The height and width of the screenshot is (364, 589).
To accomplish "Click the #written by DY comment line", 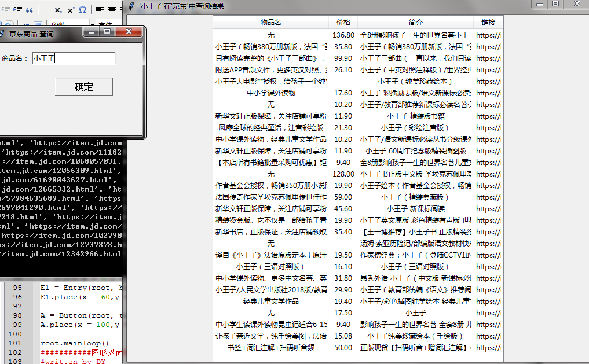I will coord(73,361).
